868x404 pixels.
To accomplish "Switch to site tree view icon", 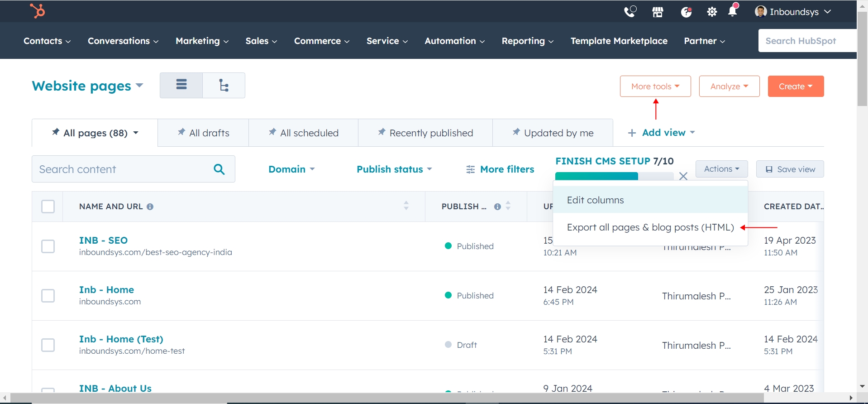I will coord(224,85).
